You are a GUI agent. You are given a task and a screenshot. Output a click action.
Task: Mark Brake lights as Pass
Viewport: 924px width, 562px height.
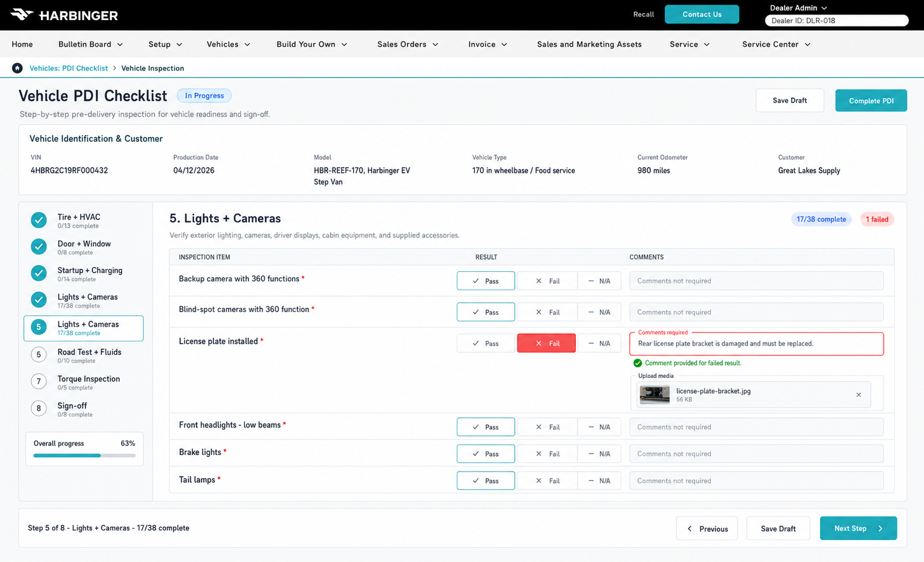486,453
